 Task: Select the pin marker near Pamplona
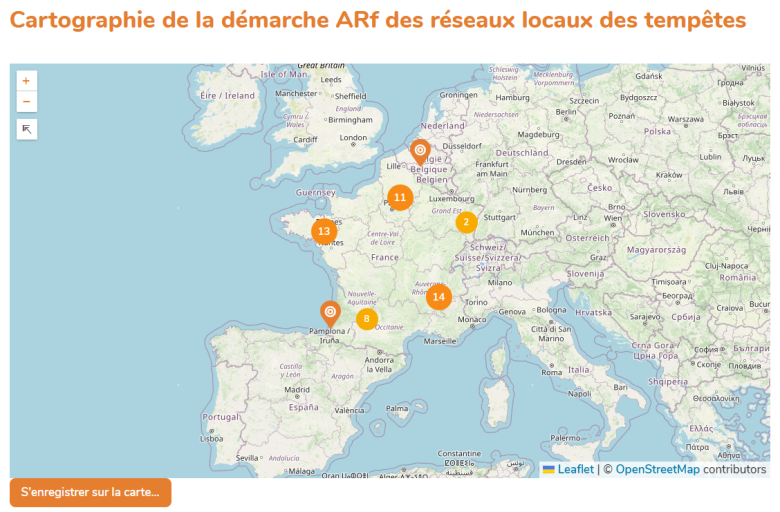pos(330,313)
